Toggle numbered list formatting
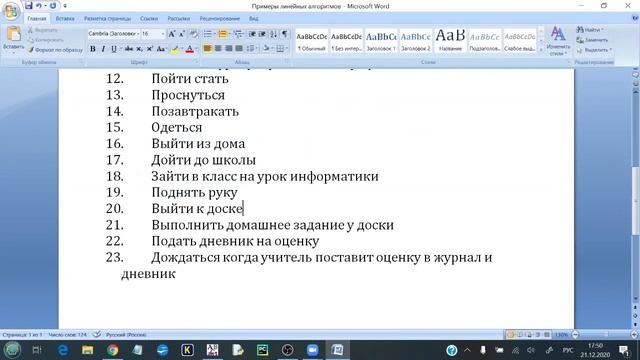Image resolution: width=640 pixels, height=360 pixels. point(223,34)
